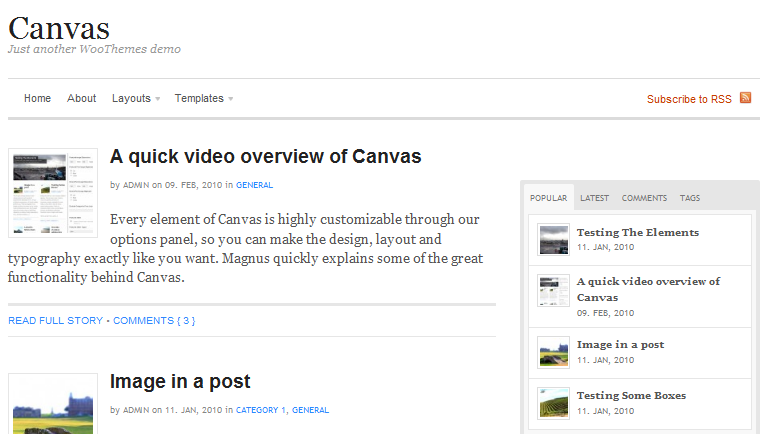
Task: Select the POPULAR tab in sidebar
Action: [549, 198]
